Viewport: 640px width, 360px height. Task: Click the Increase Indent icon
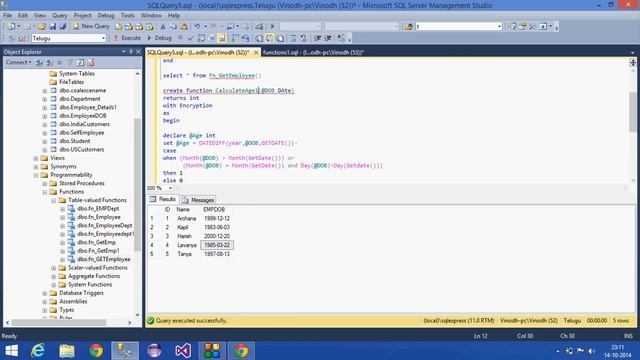(x=328, y=38)
